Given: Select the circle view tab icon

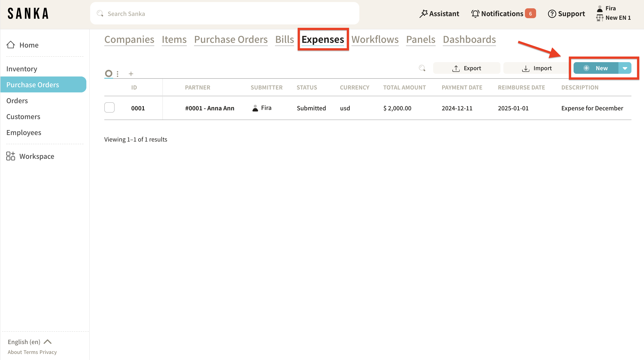Looking at the screenshot, I should coord(109,73).
